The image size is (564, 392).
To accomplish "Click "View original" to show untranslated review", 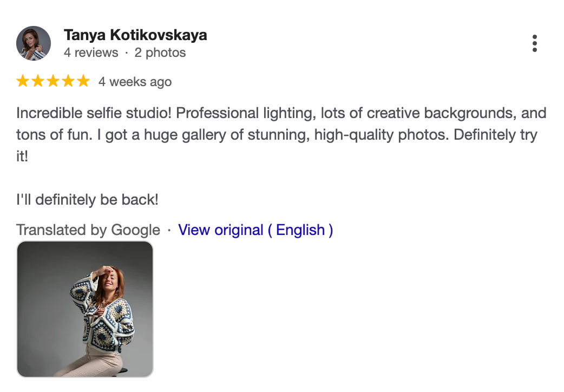I will click(x=221, y=230).
